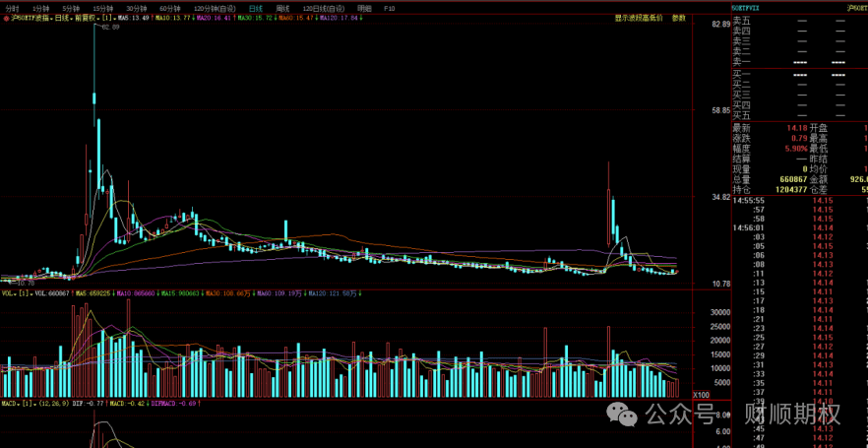The width and height of the screenshot is (868, 448).
Task: Switch to 周线 weekly chart tab
Action: (282, 8)
